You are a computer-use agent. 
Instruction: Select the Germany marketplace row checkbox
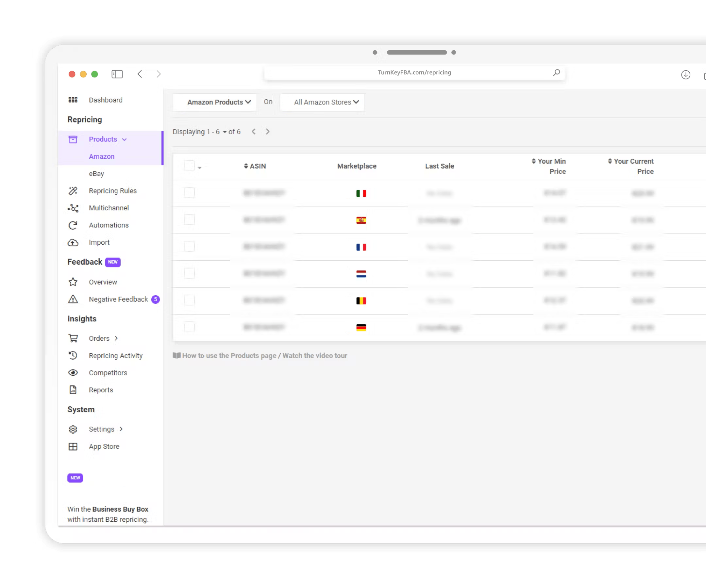coord(189,327)
